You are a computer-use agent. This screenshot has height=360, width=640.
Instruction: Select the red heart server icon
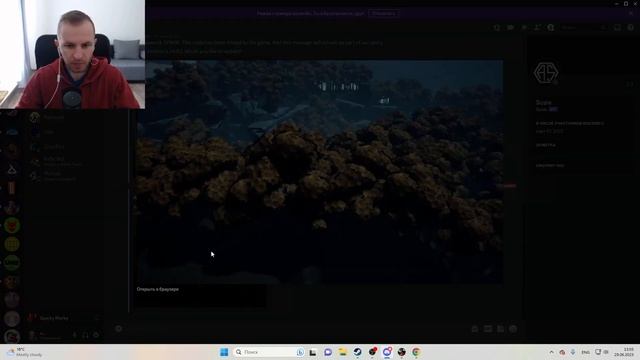[12, 225]
